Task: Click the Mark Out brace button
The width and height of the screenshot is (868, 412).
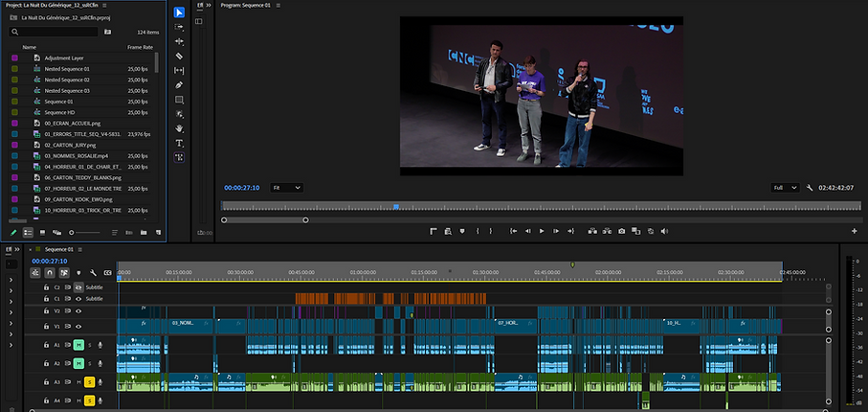Action: coord(491,231)
